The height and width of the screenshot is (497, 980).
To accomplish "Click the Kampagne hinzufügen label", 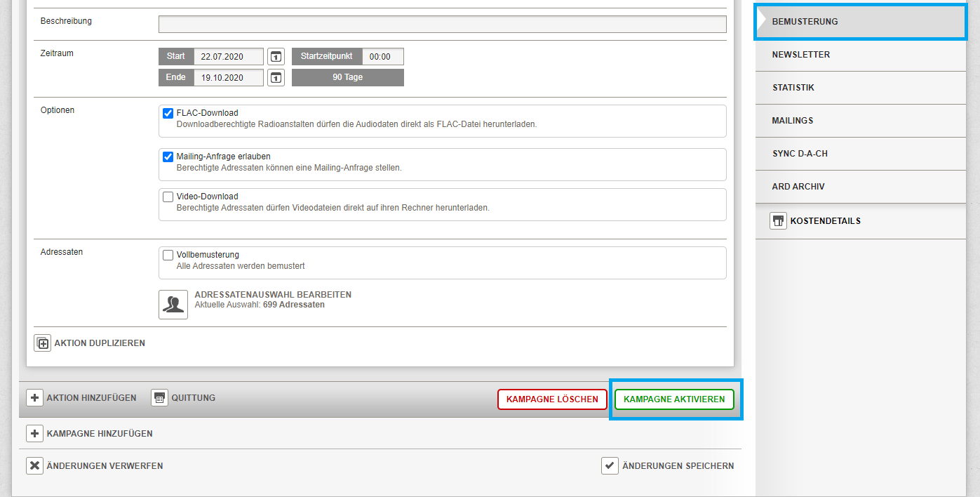I will click(100, 434).
